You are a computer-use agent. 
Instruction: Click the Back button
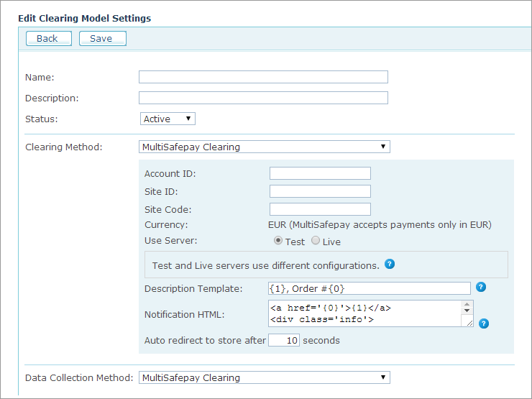pos(48,39)
